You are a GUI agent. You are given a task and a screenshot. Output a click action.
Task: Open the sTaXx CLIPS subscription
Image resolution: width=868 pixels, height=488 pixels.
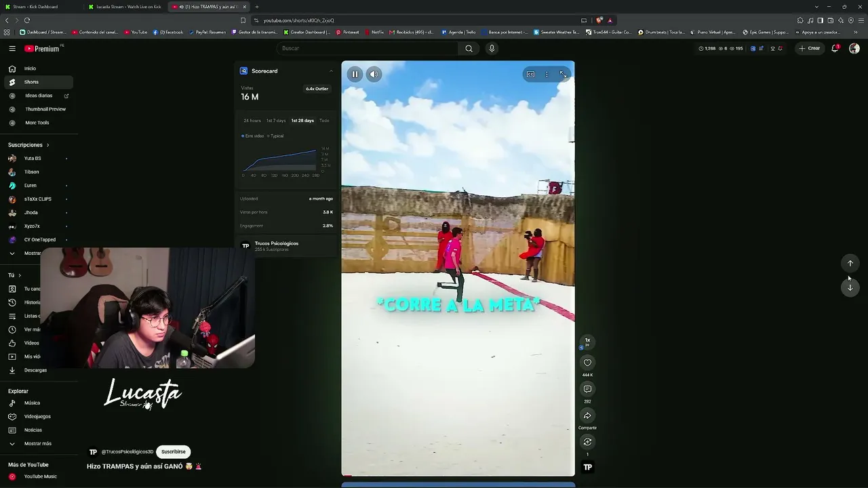pos(38,199)
